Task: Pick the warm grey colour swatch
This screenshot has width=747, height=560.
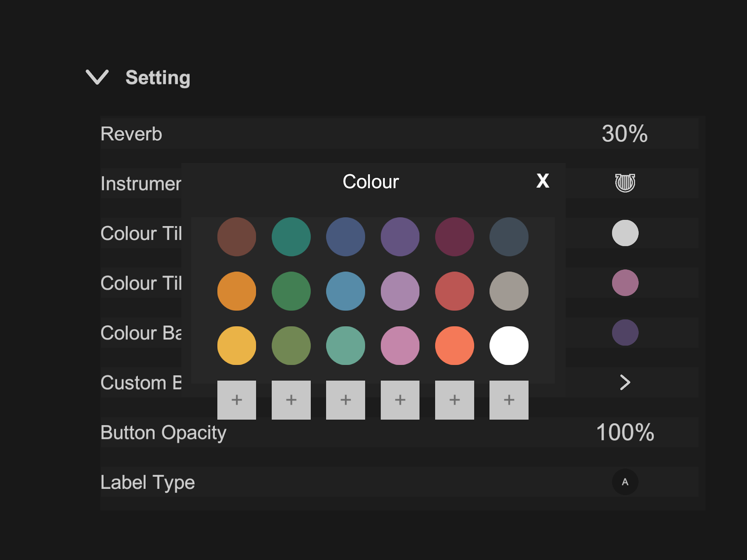Action: [x=509, y=291]
